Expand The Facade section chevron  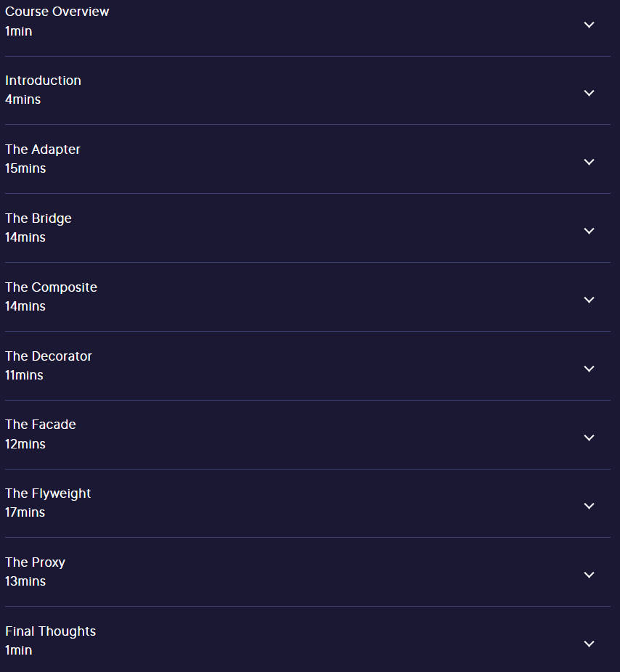(x=589, y=438)
